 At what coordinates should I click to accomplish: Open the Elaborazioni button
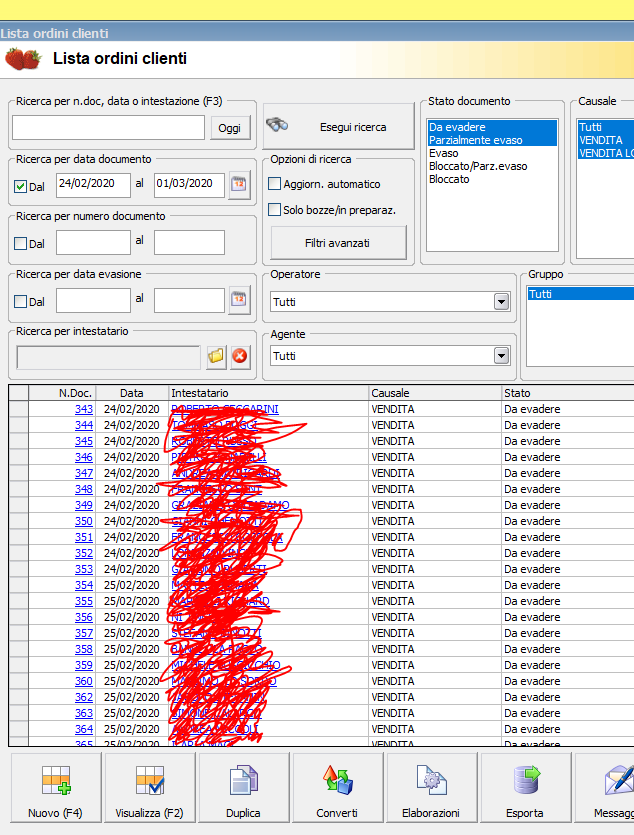click(x=431, y=787)
